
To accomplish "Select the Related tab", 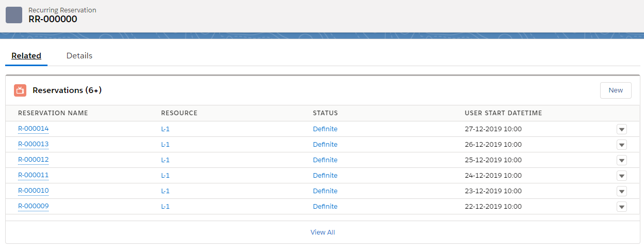I will [x=26, y=56].
